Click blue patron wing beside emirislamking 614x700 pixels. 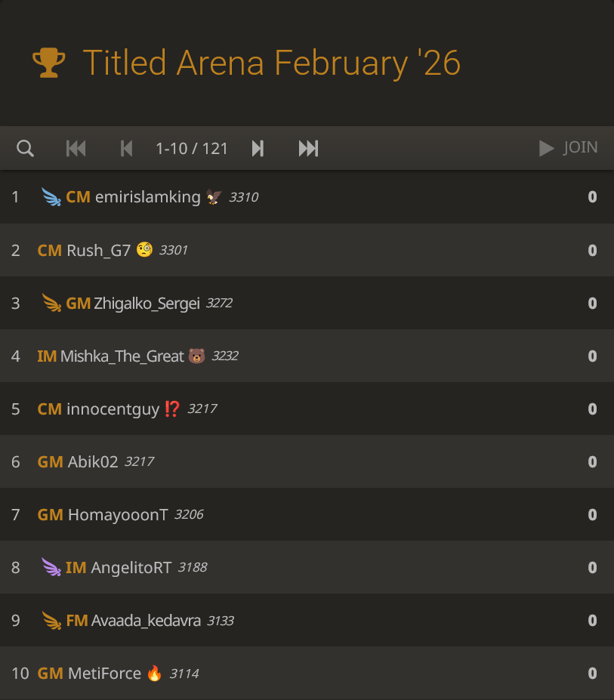point(51,197)
